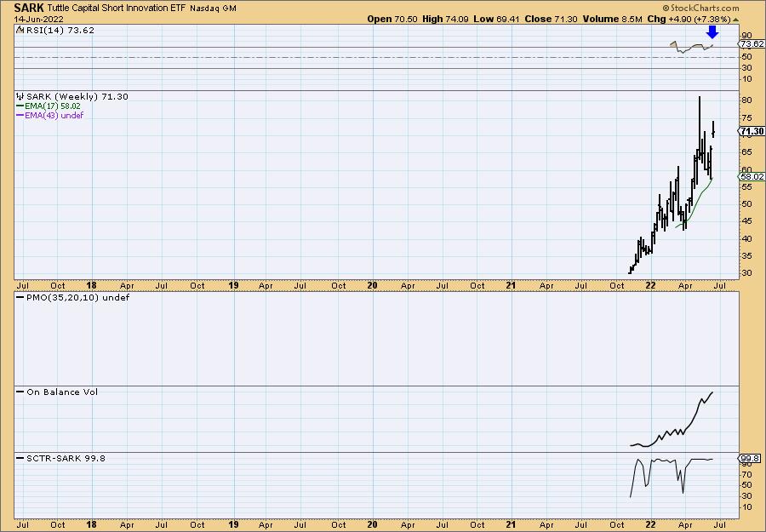This screenshot has width=766, height=532.
Task: Click the EMA(43) undef legend label
Action: 54,115
